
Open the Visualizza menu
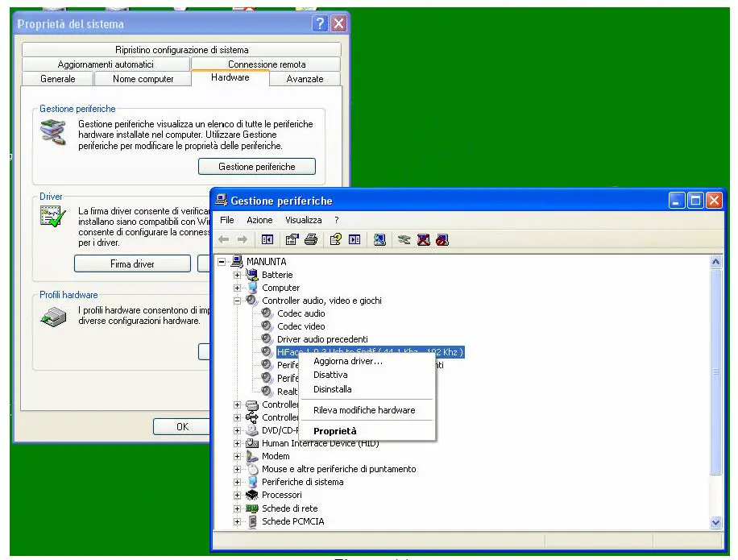click(304, 220)
